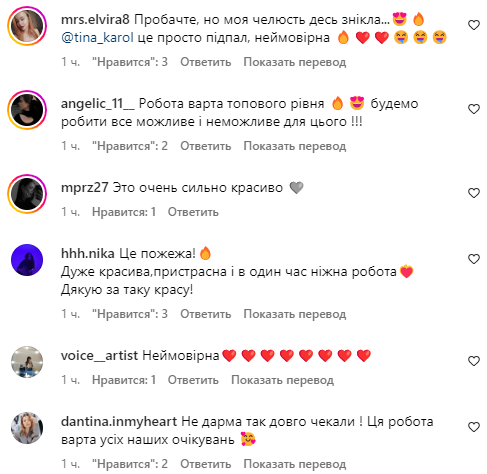Open the dantina.inmyheart username link
This screenshot has height=474, width=487.
[x=119, y=422]
